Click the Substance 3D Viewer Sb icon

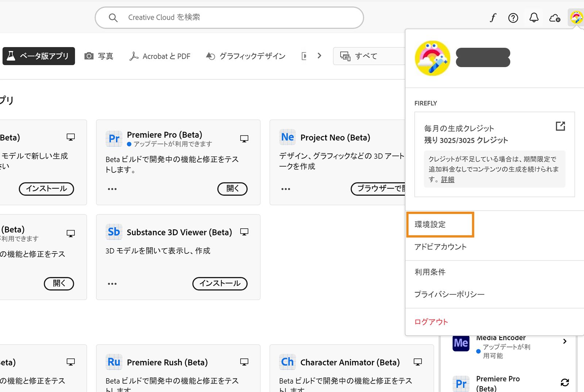pos(114,232)
